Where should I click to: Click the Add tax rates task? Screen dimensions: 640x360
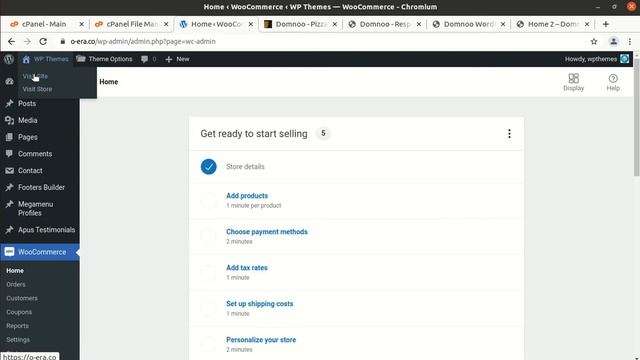click(356, 272)
